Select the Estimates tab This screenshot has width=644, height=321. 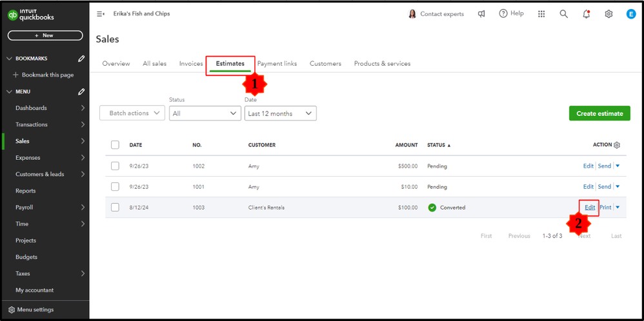pyautogui.click(x=230, y=64)
